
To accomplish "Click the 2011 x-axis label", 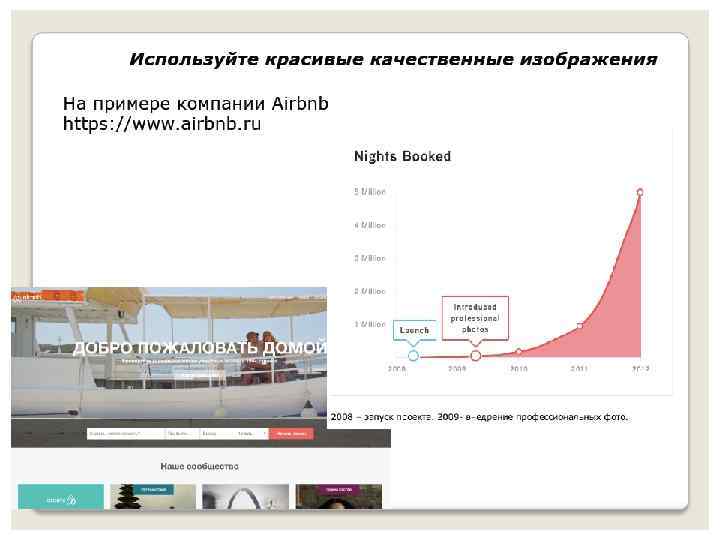I will coord(579,369).
